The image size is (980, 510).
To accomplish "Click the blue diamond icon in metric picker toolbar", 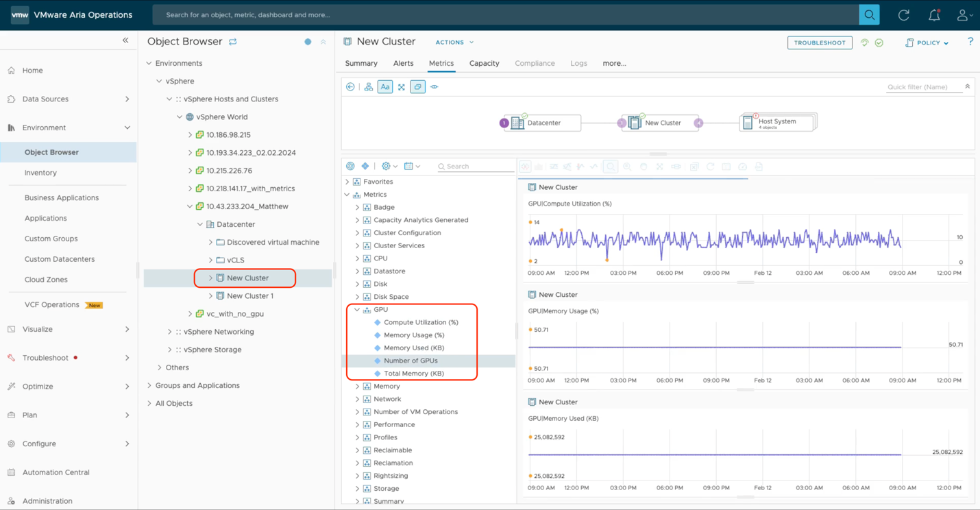I will 365,166.
